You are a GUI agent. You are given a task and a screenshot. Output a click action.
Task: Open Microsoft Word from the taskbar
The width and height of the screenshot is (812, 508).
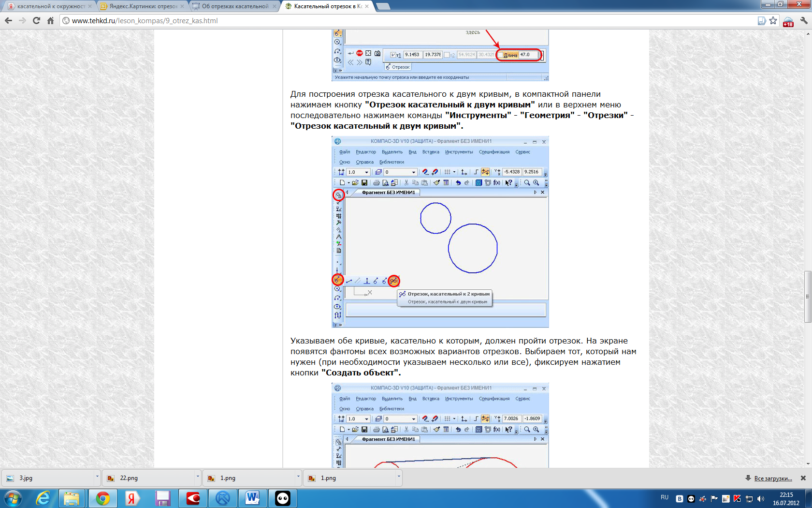(253, 498)
